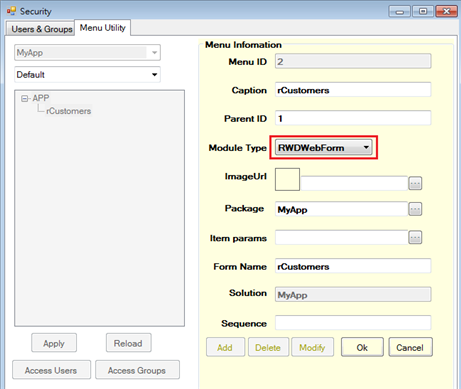Screen dimensions: 461x389
Task: Click the Package text field
Action: pyautogui.click(x=341, y=209)
